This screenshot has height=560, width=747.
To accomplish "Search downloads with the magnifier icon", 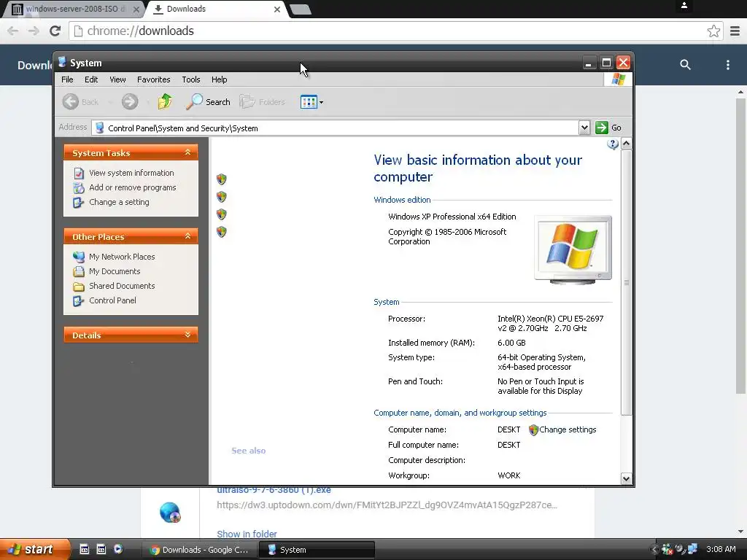I will [685, 65].
